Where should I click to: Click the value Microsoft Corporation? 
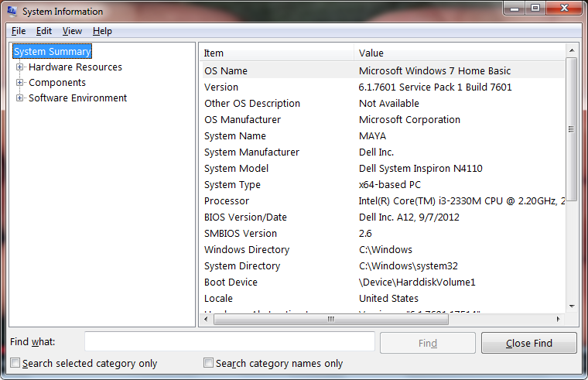[x=409, y=120]
